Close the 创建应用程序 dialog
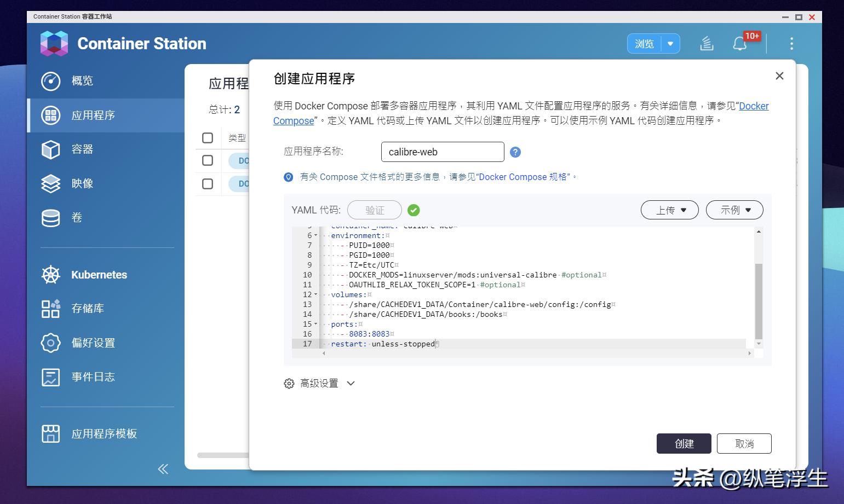This screenshot has height=504, width=844. (x=779, y=76)
